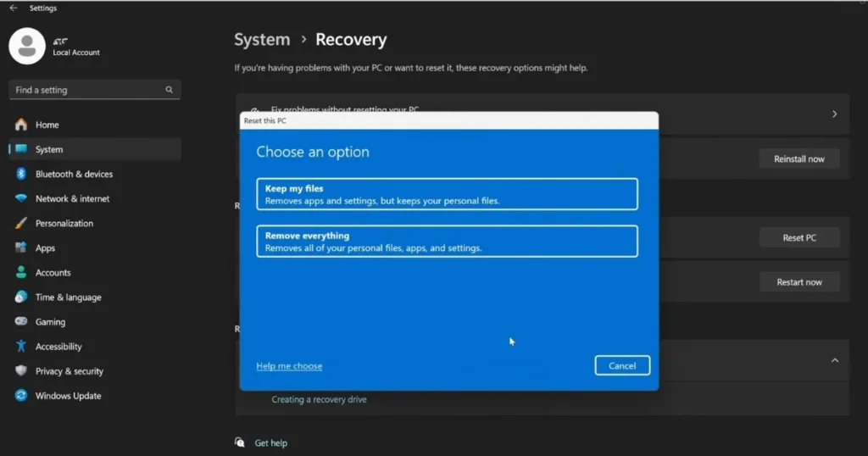This screenshot has width=868, height=456.
Task: Open Windows Update settings
Action: pos(95,395)
